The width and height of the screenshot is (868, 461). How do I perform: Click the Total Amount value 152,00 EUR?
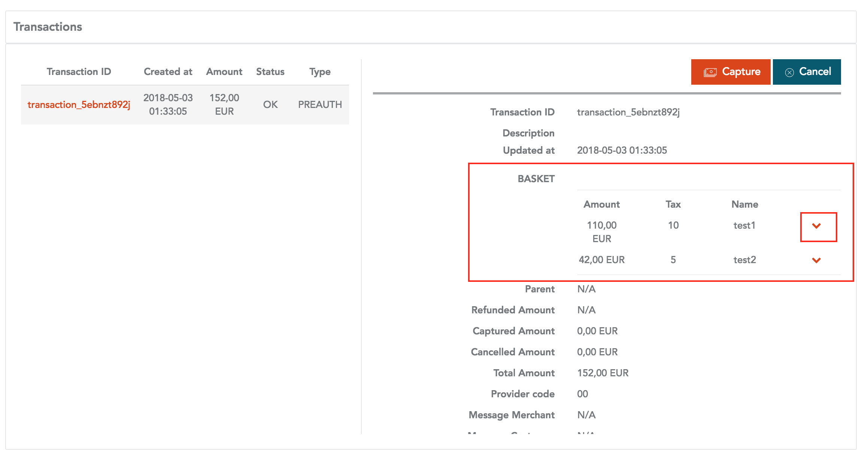click(603, 373)
